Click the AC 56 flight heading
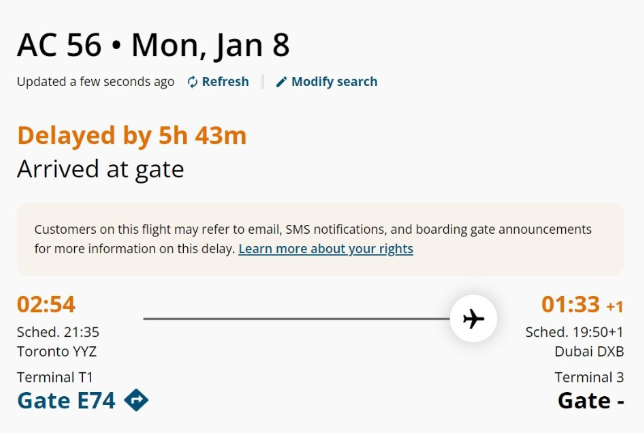Screen dimensions: 644x433 tap(153, 45)
